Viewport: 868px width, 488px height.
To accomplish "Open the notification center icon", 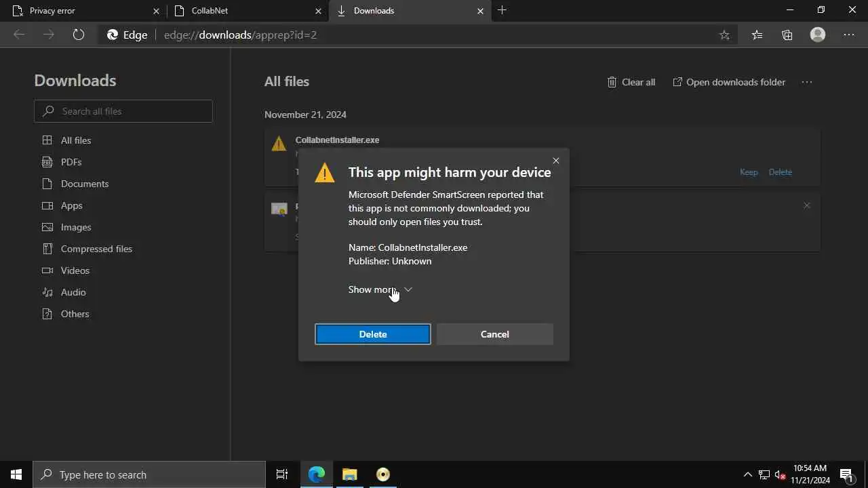I will tap(846, 474).
